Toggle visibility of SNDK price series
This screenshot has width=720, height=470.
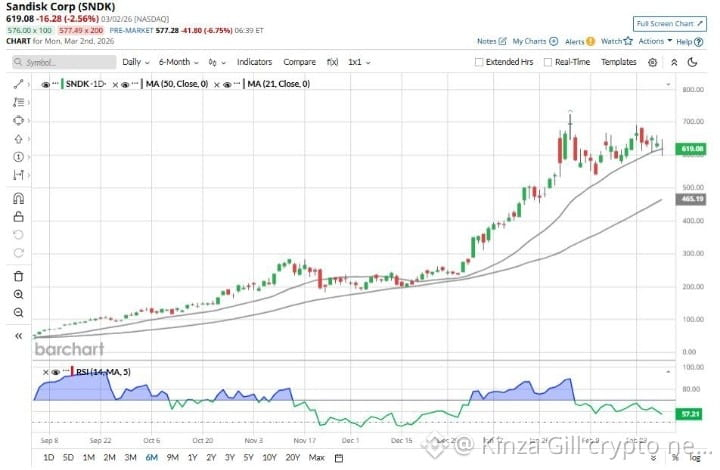[45, 84]
